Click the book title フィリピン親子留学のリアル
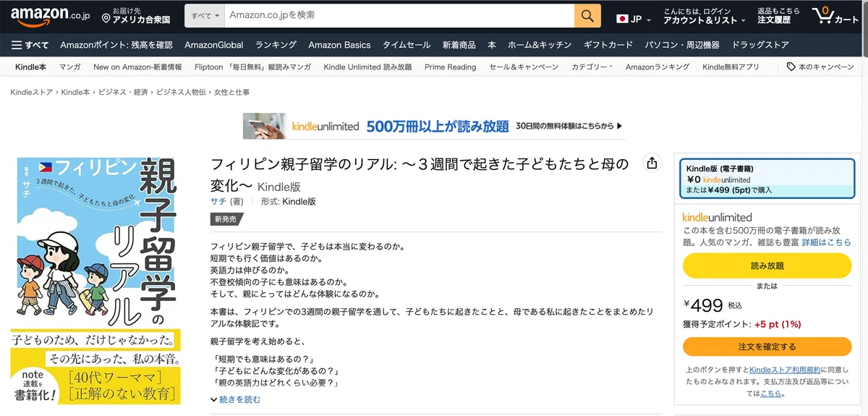The image size is (868, 416). point(420,174)
